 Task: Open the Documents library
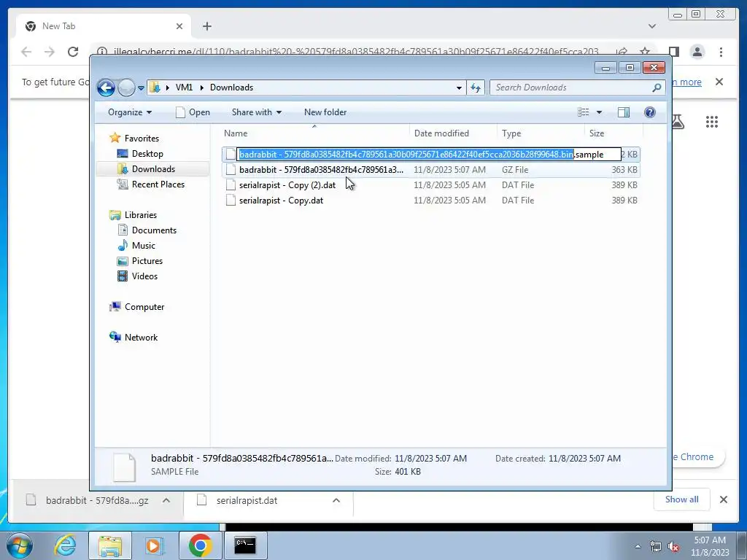(154, 230)
